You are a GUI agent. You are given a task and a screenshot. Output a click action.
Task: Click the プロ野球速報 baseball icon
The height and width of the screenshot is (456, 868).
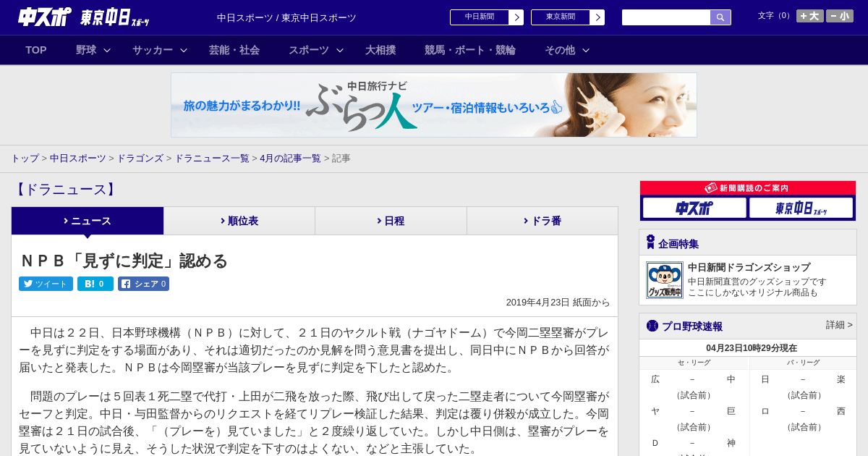coord(652,326)
